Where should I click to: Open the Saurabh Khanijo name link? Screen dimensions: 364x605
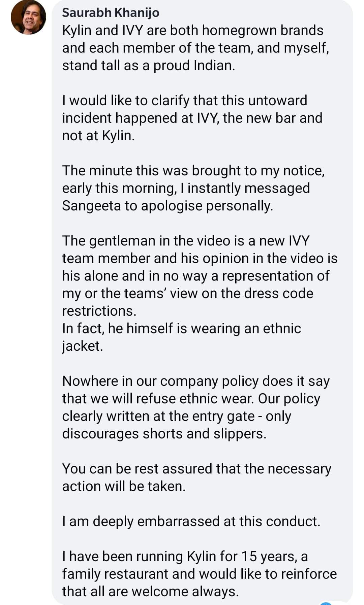pyautogui.click(x=111, y=12)
